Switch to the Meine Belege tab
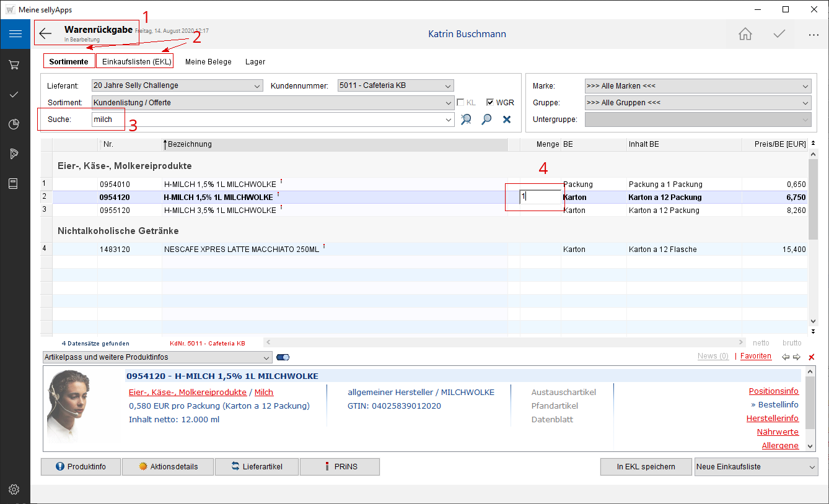 tap(208, 61)
